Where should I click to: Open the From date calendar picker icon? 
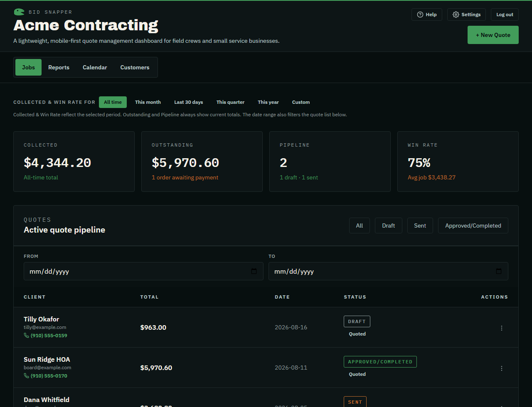pyautogui.click(x=254, y=271)
